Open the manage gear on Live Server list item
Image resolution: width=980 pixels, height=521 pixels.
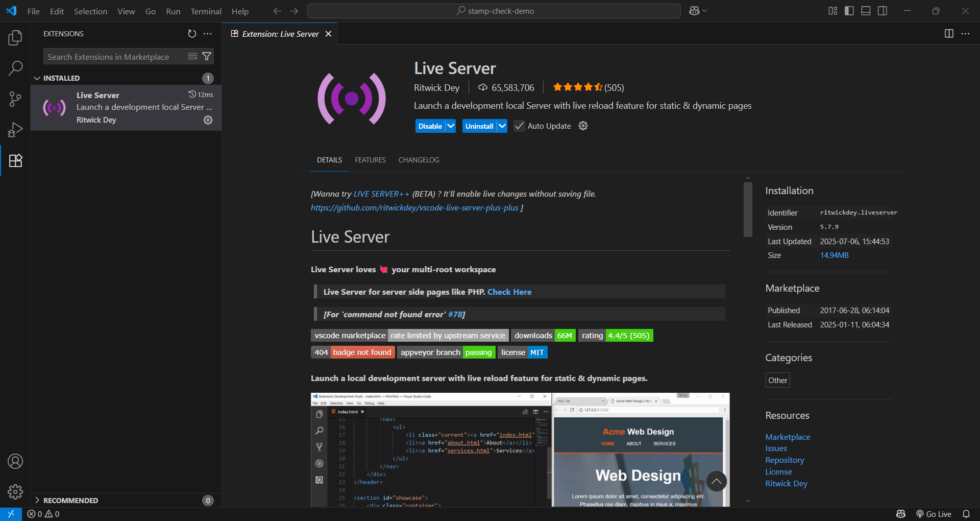[208, 120]
